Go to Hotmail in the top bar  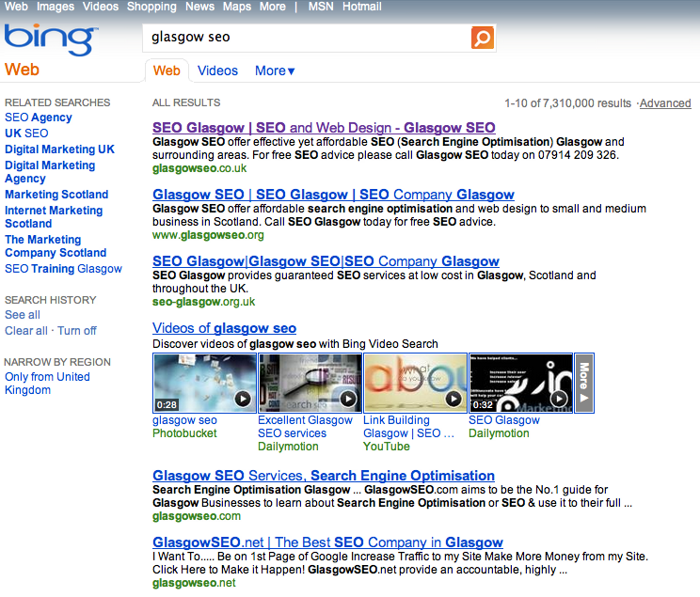pyautogui.click(x=361, y=7)
